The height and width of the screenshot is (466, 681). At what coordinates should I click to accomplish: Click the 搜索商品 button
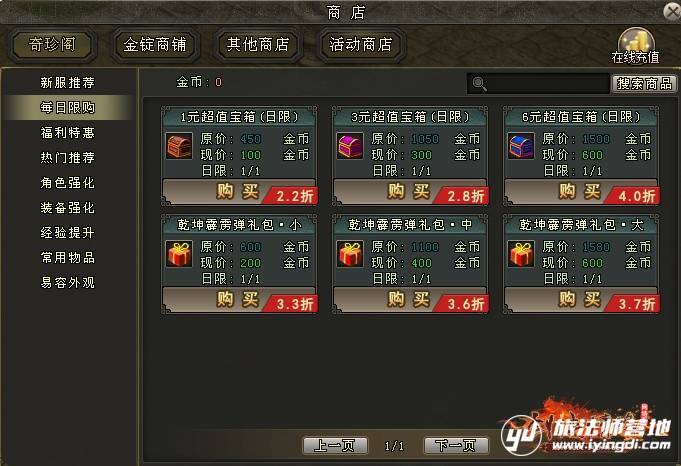click(x=645, y=83)
